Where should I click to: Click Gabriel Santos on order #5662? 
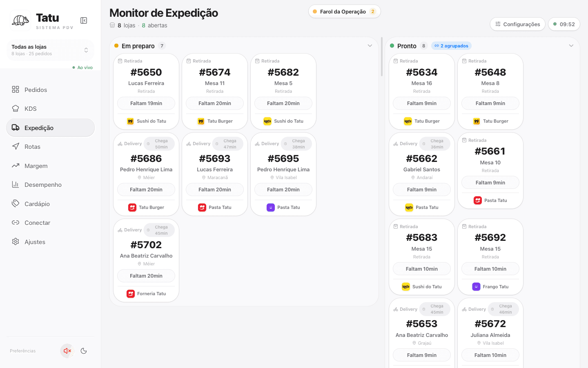[x=422, y=169]
